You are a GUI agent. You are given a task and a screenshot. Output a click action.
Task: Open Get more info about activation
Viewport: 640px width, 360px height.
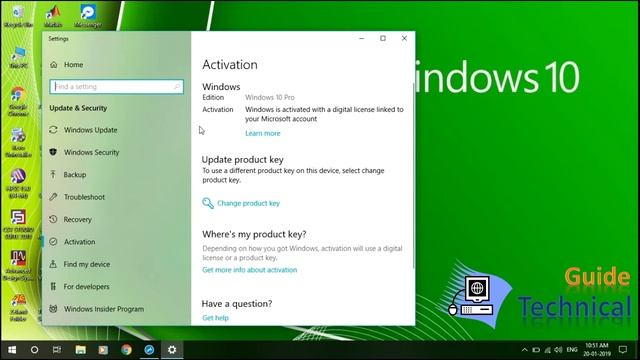click(x=249, y=270)
